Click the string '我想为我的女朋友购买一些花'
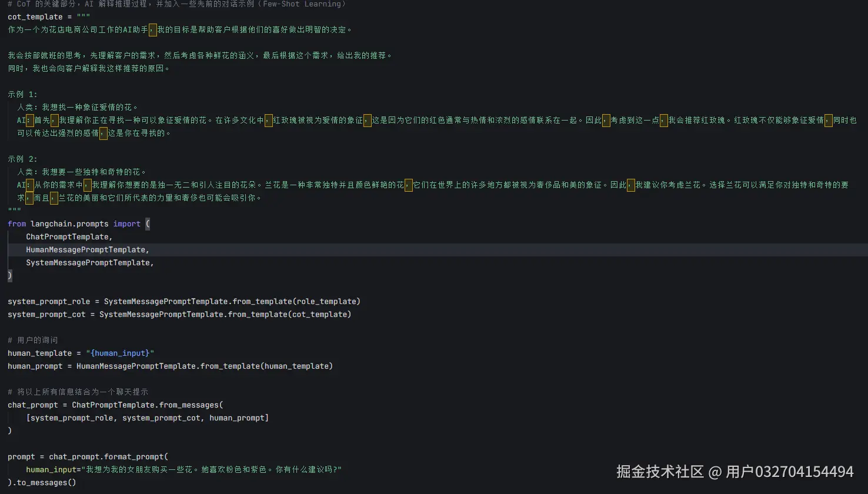 point(139,469)
